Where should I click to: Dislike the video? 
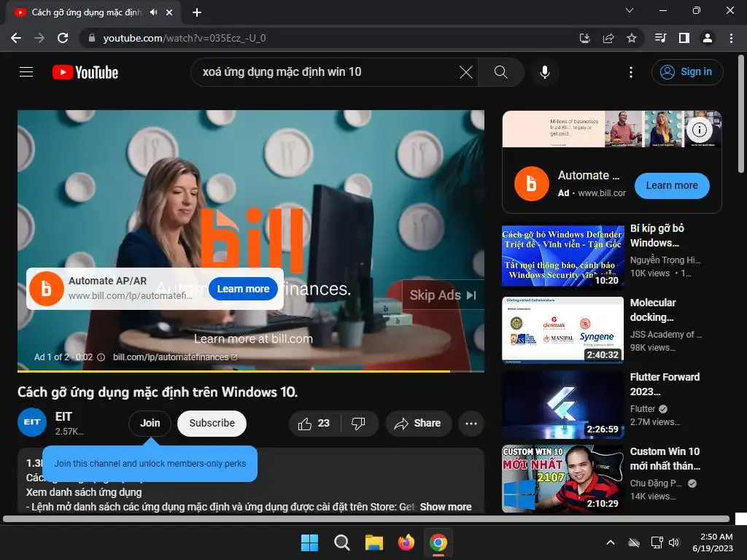point(358,424)
